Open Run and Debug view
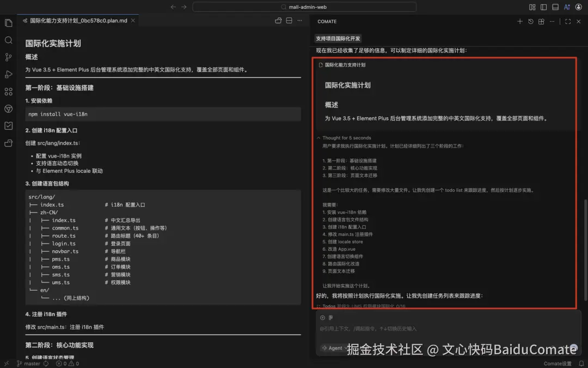 8,74
